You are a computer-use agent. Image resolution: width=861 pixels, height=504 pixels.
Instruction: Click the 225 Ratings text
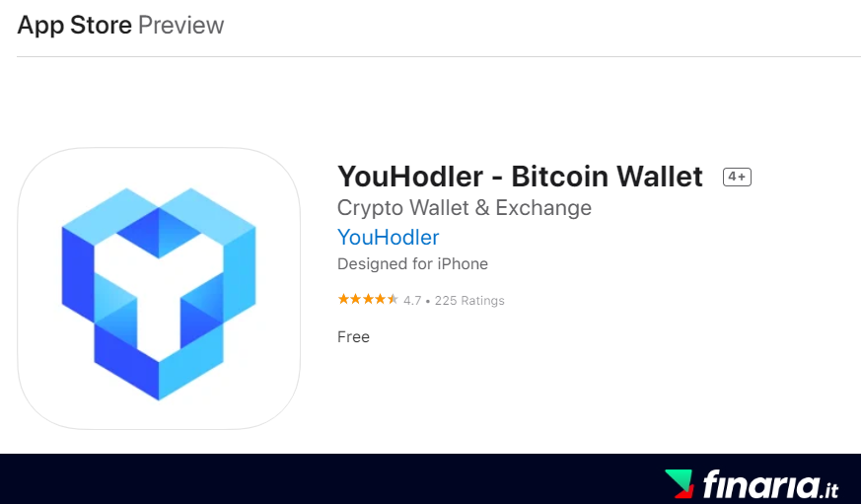point(469,300)
